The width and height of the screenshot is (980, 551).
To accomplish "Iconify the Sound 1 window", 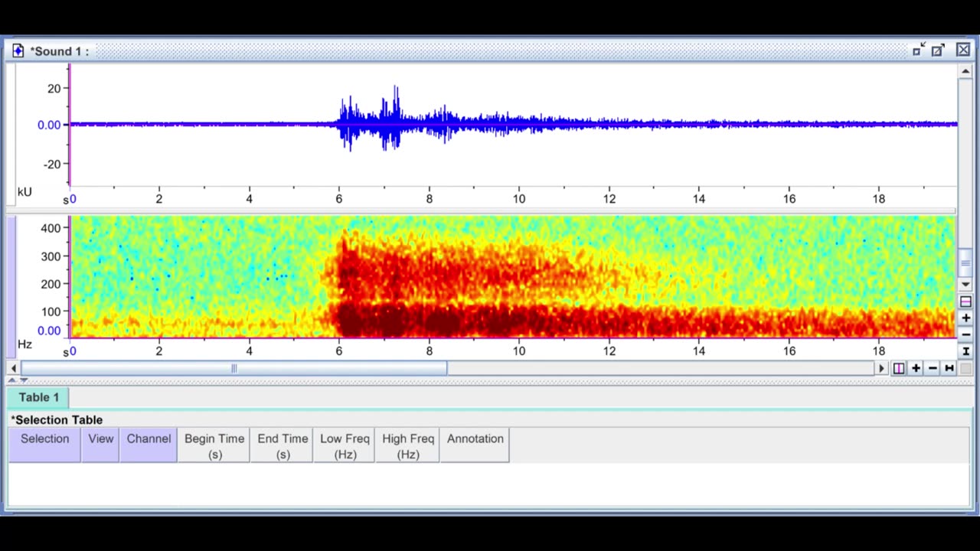I will [x=919, y=51].
